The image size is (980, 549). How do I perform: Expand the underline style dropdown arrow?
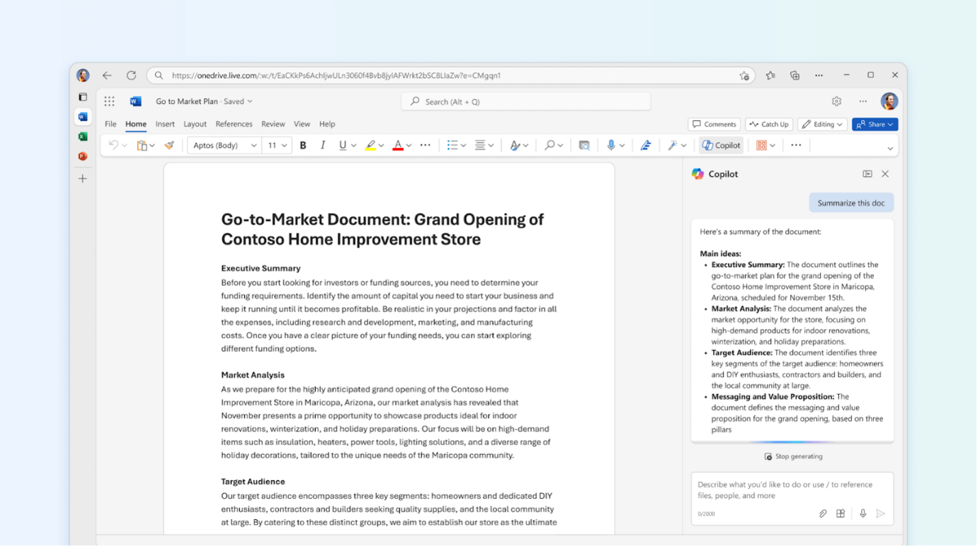355,146
